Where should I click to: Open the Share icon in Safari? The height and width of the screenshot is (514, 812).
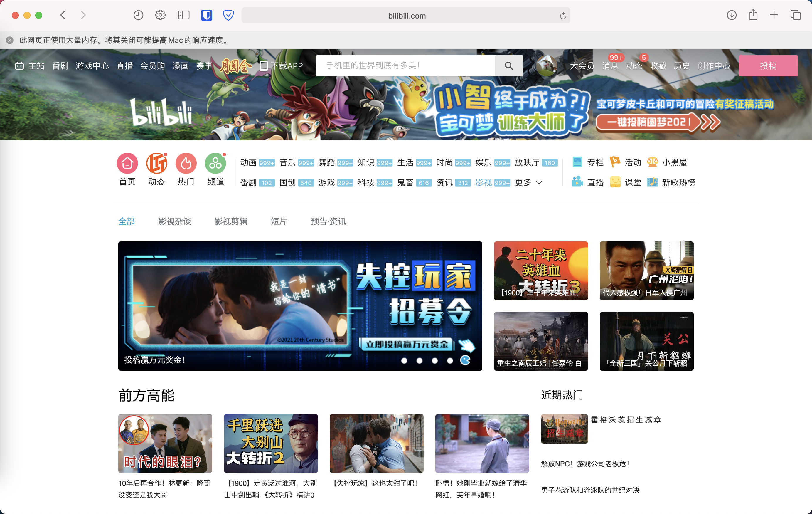pyautogui.click(x=753, y=15)
